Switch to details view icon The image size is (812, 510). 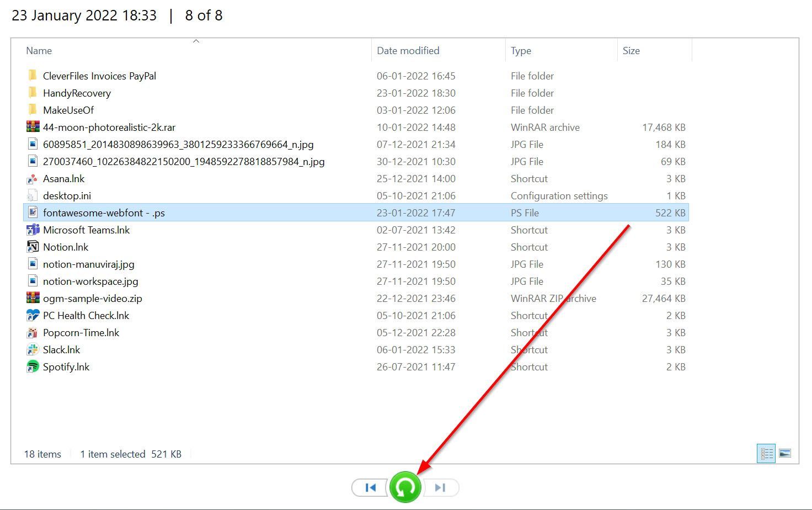point(766,453)
